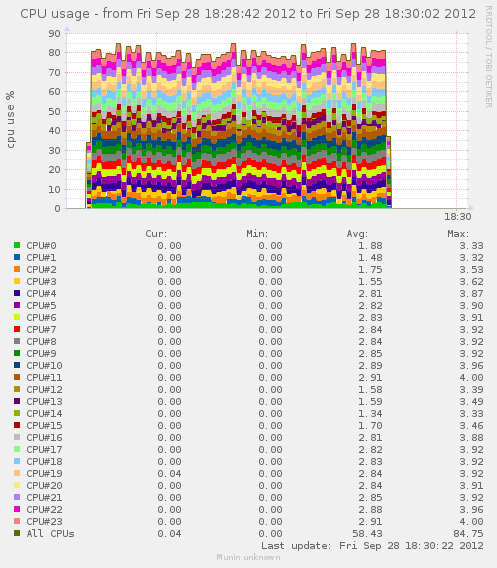Click the CPU#22 magenta legend swatch
The width and height of the screenshot is (497, 568).
click(17, 509)
